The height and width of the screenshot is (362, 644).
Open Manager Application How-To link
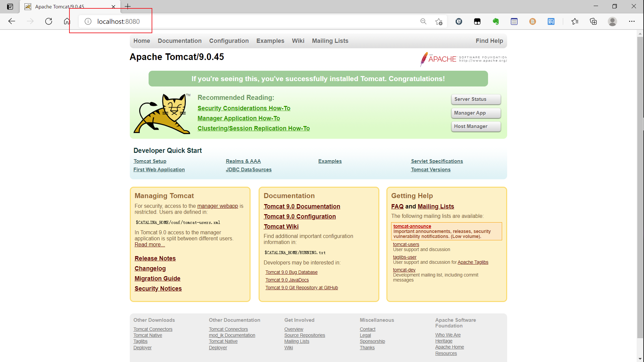pyautogui.click(x=239, y=118)
